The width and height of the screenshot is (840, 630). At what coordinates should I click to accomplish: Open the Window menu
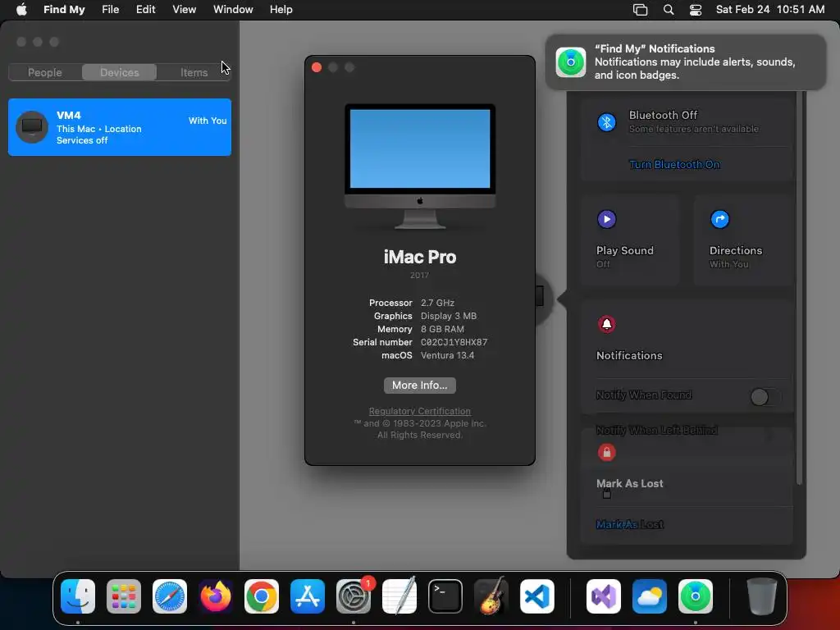tap(233, 9)
